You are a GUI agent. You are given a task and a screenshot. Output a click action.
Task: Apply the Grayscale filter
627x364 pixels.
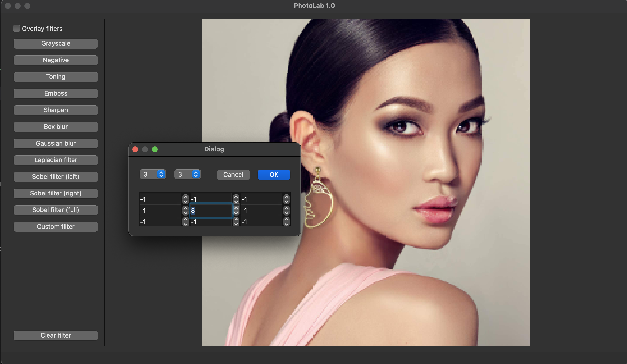[x=56, y=44]
